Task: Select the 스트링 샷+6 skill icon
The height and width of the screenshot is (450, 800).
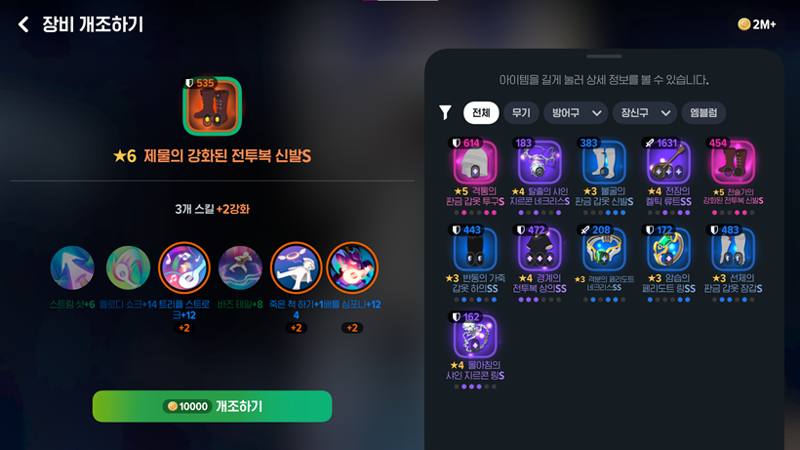Action: pos(72,267)
